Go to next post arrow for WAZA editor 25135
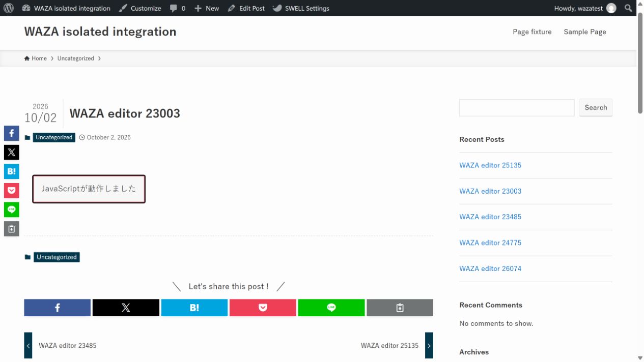 [x=429, y=345]
